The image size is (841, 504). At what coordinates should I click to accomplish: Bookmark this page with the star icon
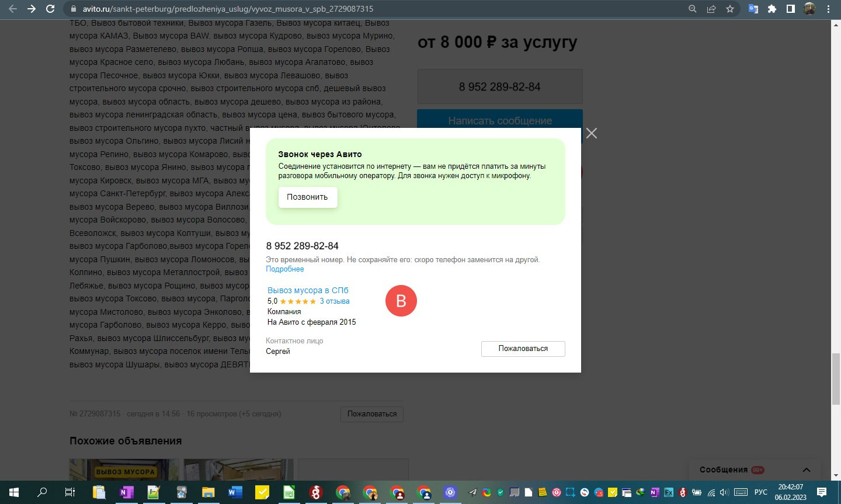tap(730, 9)
